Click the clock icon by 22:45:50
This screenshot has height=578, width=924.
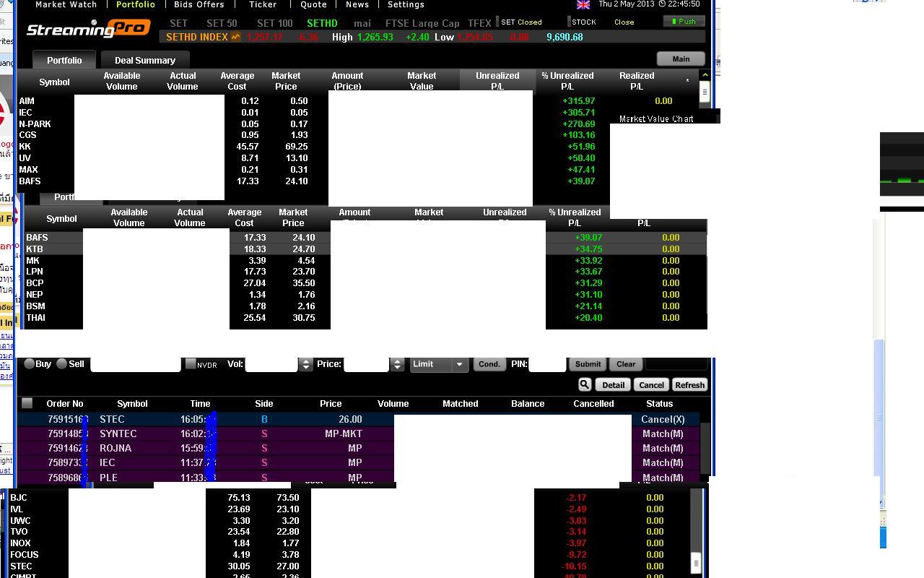coord(662,4)
